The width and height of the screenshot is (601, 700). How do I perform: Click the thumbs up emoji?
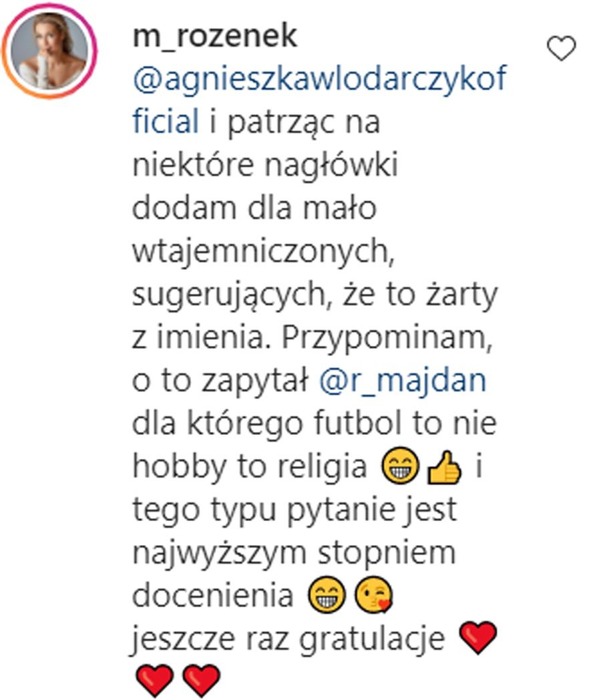[x=443, y=467]
